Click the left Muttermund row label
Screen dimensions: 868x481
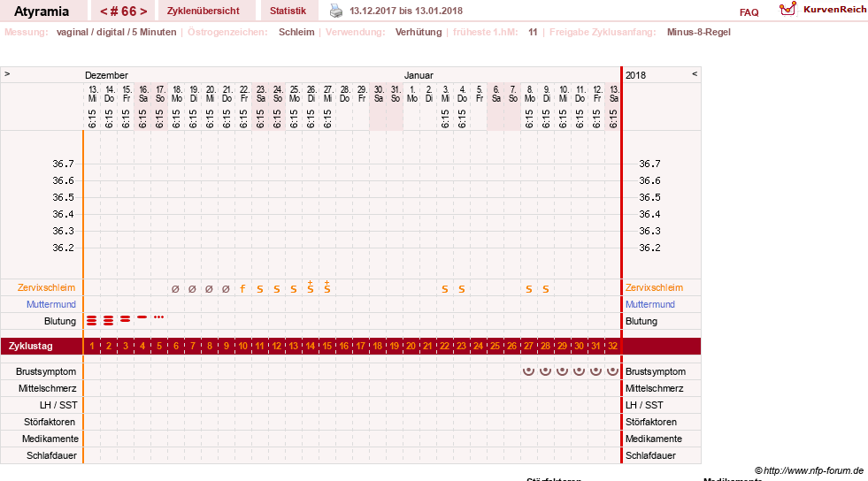(51, 304)
